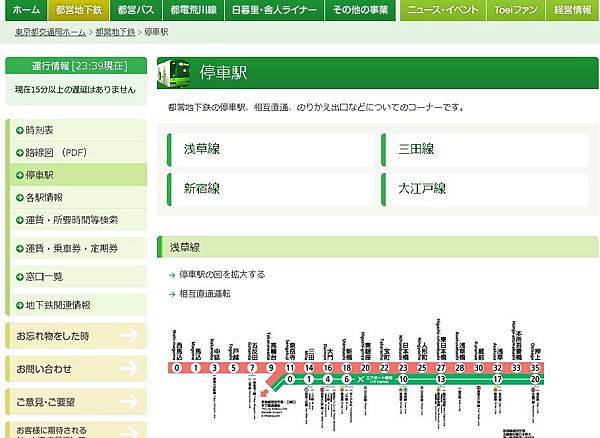Jump to the 三田線 line card
This screenshot has height=438, width=600.
485,149
